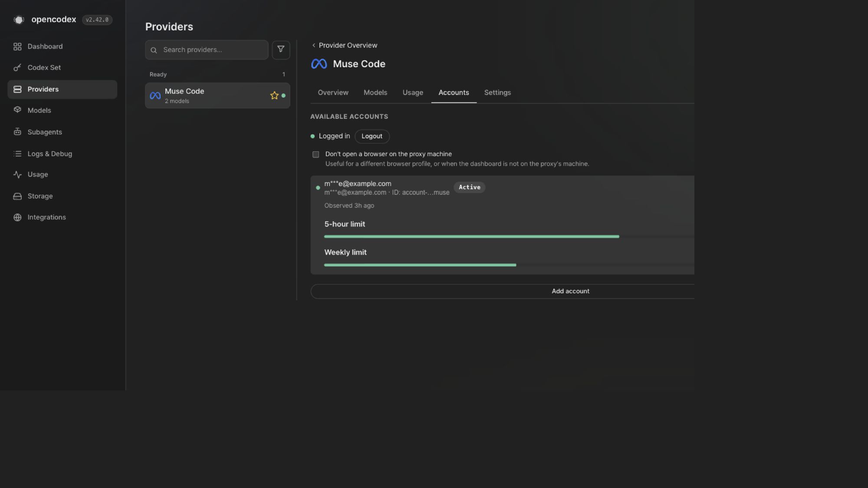The width and height of the screenshot is (868, 488).
Task: Click the Muse Code header logo
Action: click(319, 64)
